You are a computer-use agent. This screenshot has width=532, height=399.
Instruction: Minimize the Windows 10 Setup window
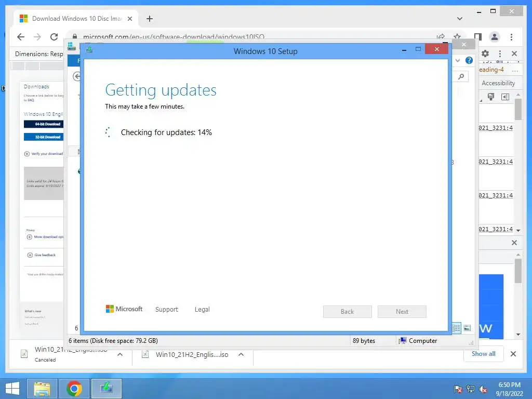(404, 50)
